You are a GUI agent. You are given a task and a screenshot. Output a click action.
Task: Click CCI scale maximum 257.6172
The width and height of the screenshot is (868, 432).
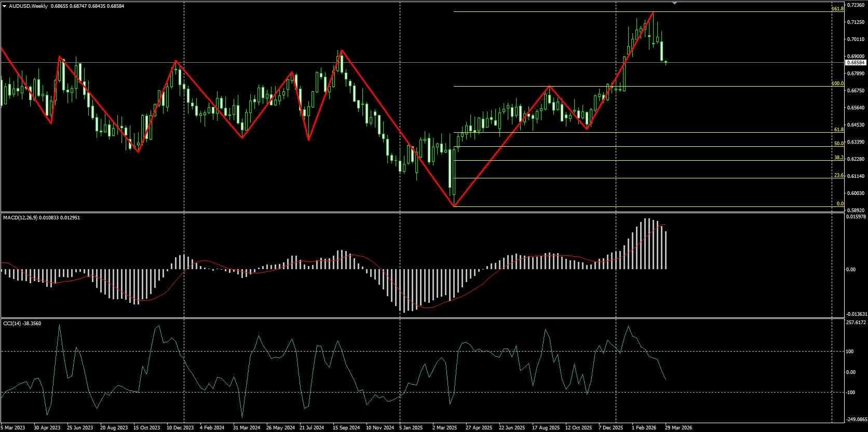(x=856, y=323)
